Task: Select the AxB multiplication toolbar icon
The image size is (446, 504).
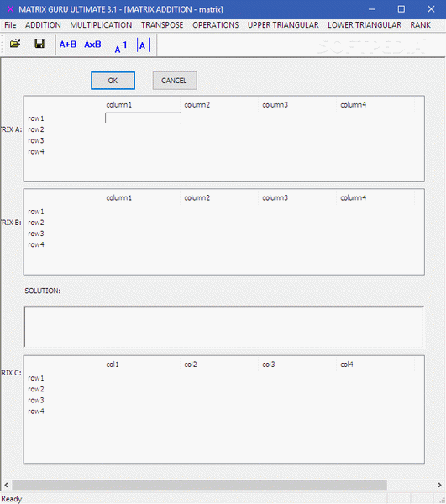Action: pos(92,45)
